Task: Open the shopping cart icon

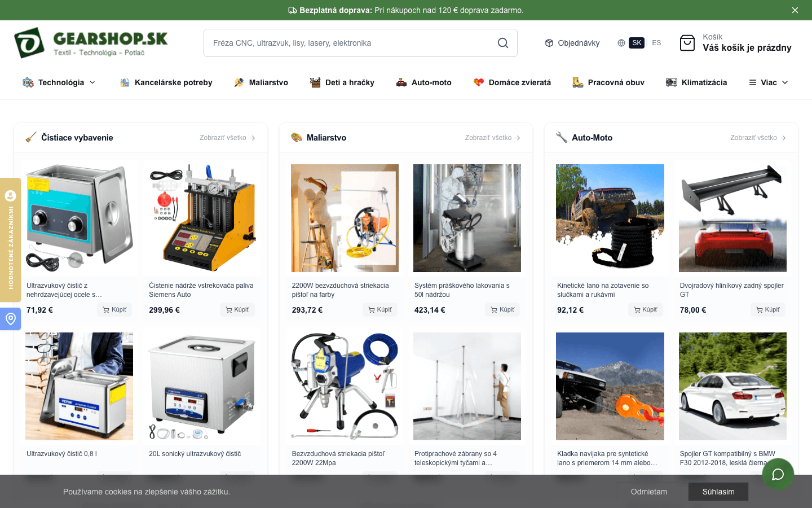Action: coord(687,43)
